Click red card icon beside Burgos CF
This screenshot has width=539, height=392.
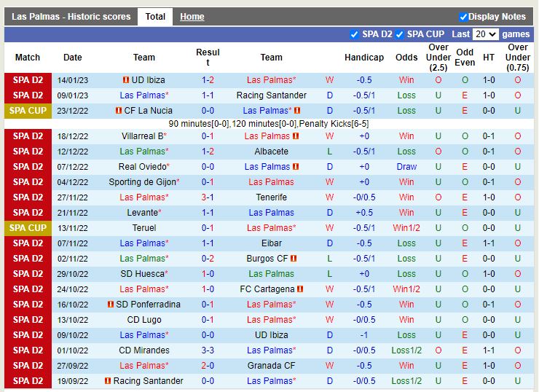tap(294, 258)
